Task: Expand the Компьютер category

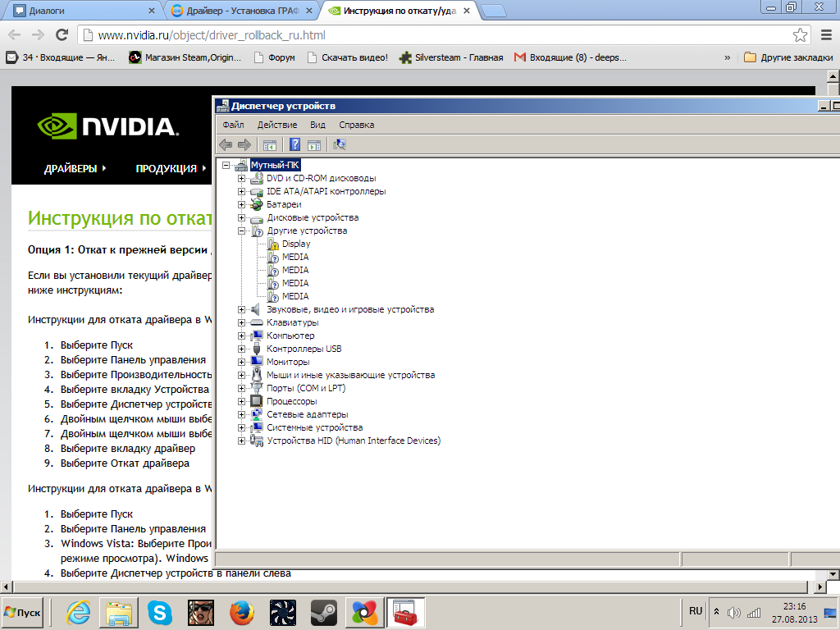Action: point(242,336)
